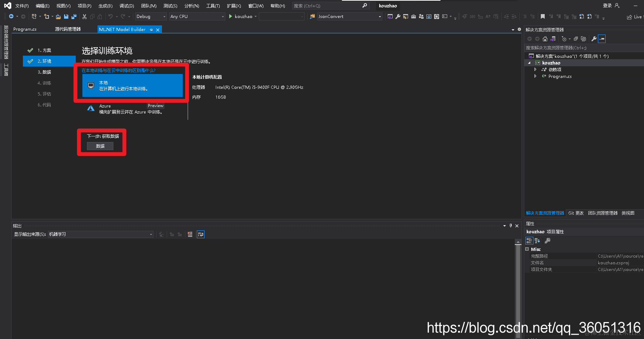
Task: Open the 显示输出来源 output source dropdown
Action: pos(100,234)
